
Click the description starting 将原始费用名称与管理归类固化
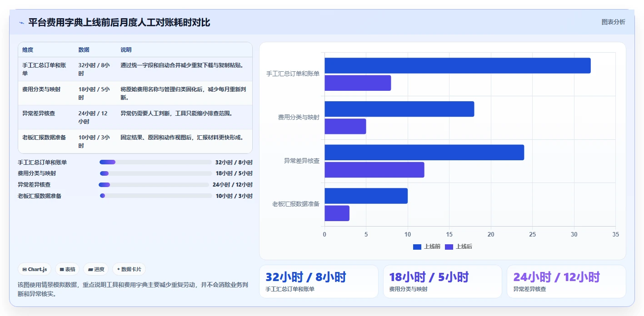pos(184,94)
